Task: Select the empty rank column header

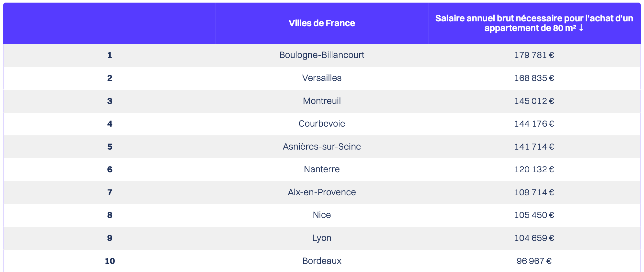Action: [110, 23]
